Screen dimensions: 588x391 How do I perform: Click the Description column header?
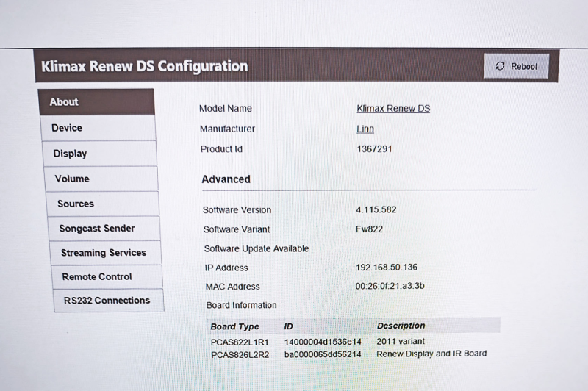(x=401, y=326)
